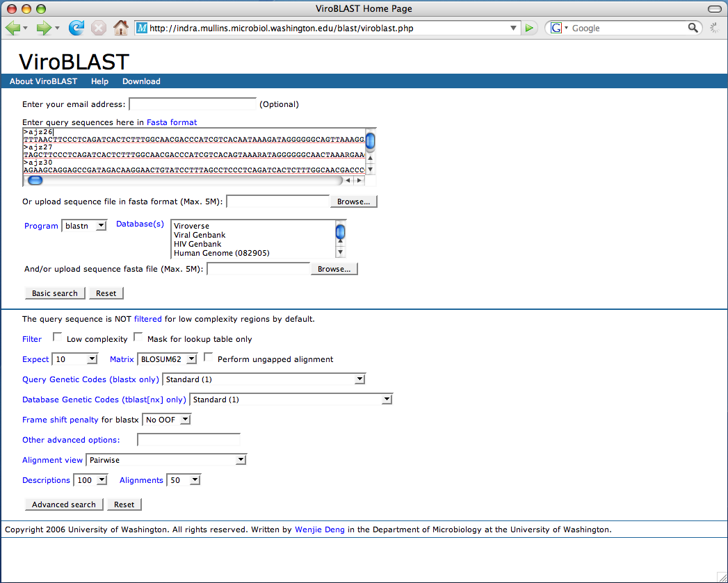Open the Alignment view Pairwise dropdown

pos(165,460)
